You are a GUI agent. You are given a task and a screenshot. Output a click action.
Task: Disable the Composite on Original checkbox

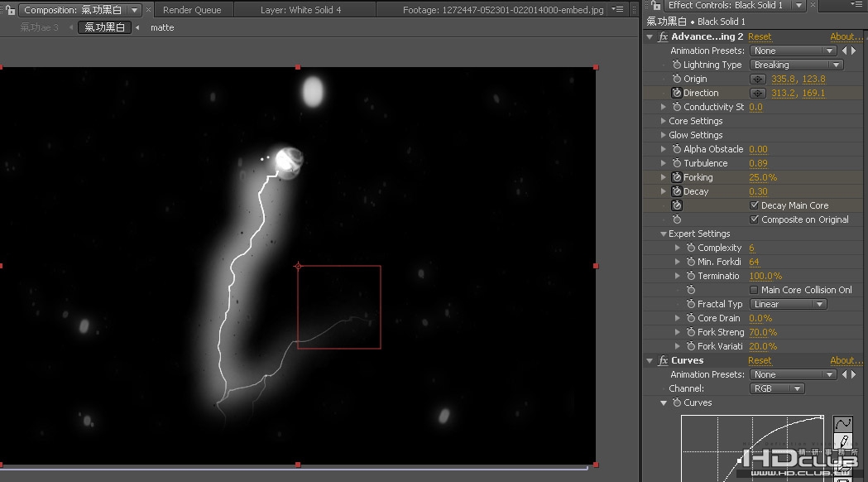tap(754, 219)
